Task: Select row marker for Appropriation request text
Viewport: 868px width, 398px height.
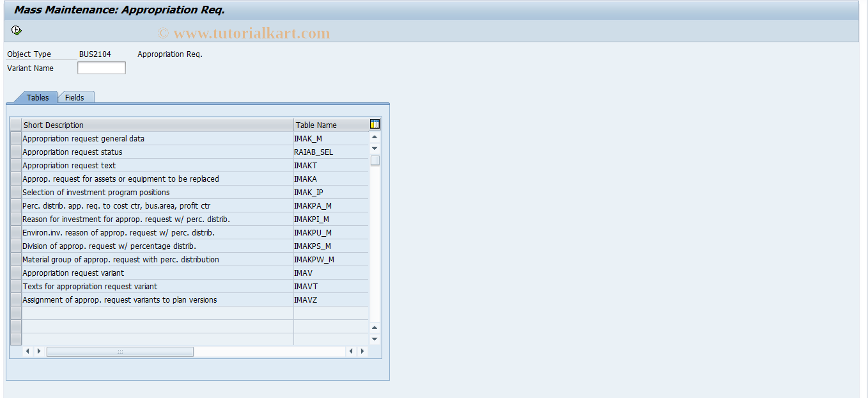Action: pyautogui.click(x=16, y=165)
